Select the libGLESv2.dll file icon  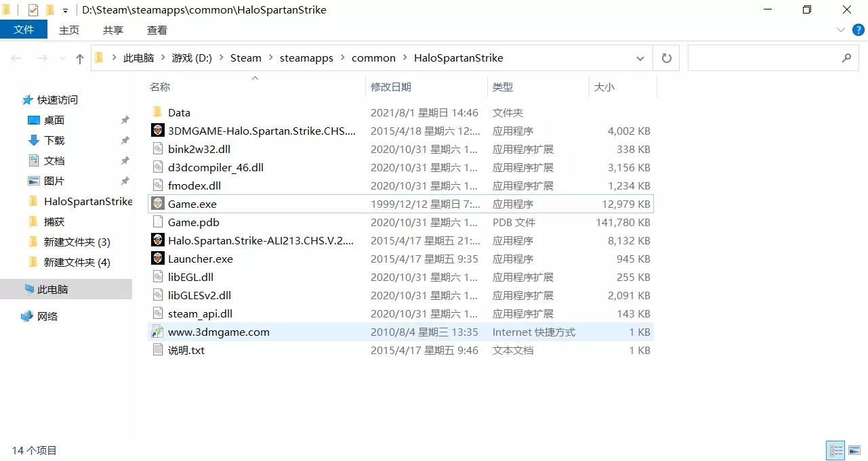click(157, 295)
